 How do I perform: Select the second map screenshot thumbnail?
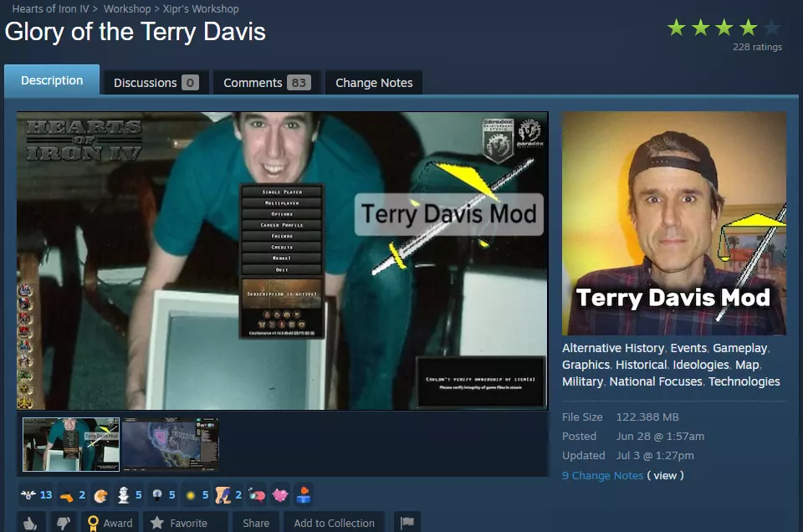point(170,444)
